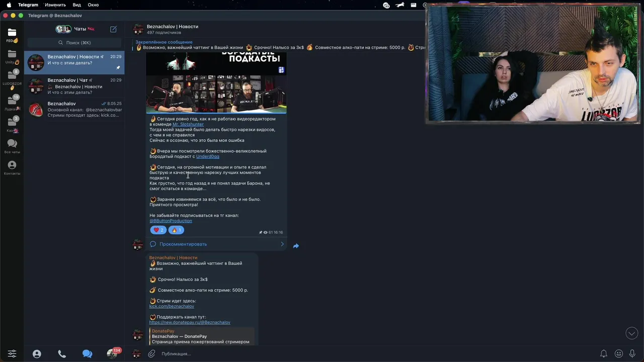Screen dimensions: 644x362
Task: Open the emoji picker smiley icon
Action: (619, 353)
